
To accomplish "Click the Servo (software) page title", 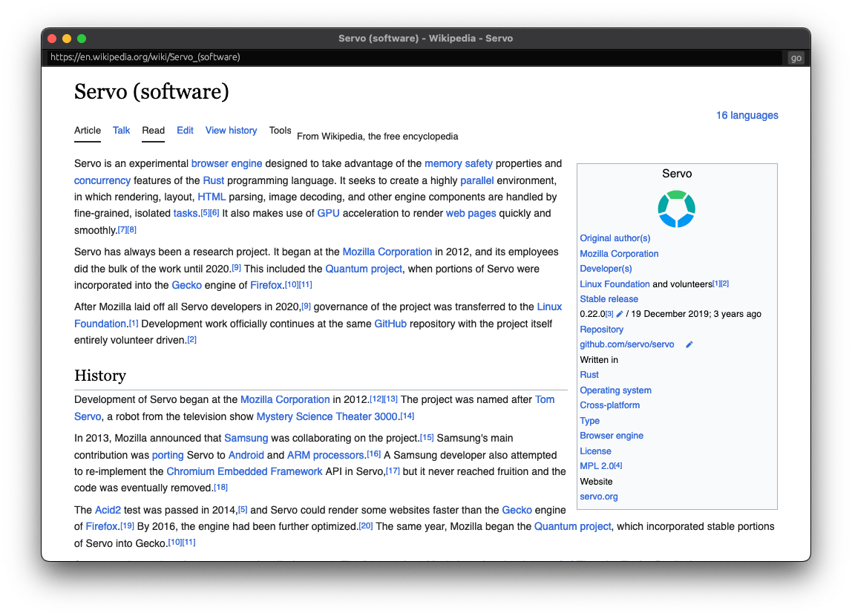I will (151, 91).
